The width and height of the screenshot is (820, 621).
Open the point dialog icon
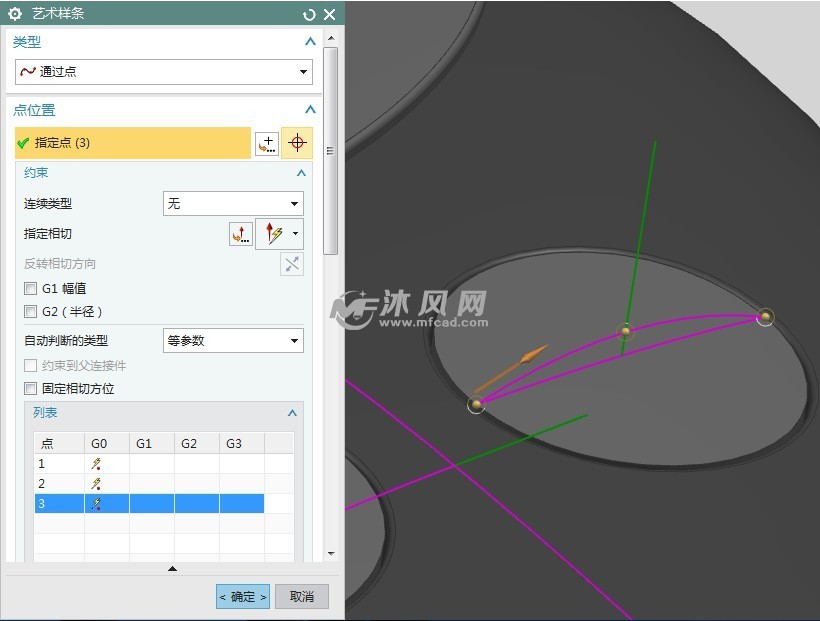pyautogui.click(x=267, y=143)
